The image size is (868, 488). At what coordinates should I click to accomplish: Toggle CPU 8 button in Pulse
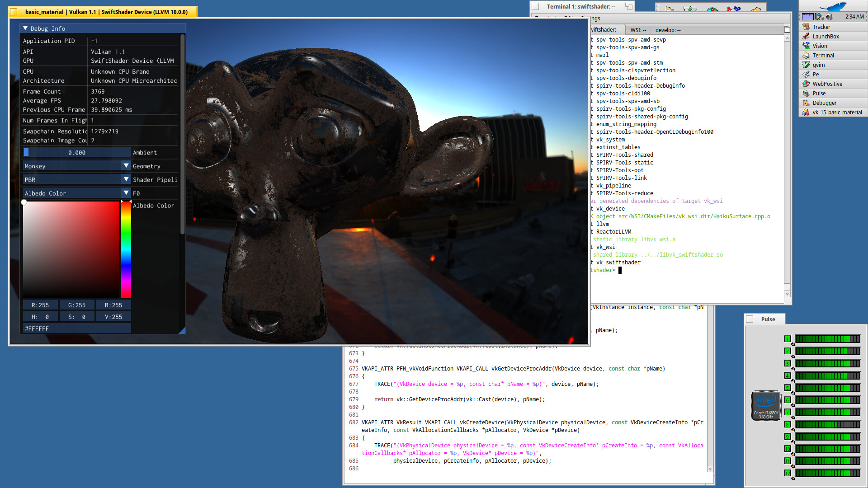(x=787, y=424)
